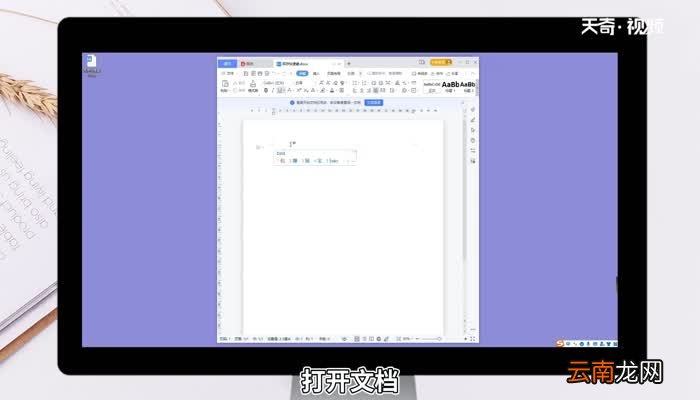Toggle Underline formatting

point(279,90)
